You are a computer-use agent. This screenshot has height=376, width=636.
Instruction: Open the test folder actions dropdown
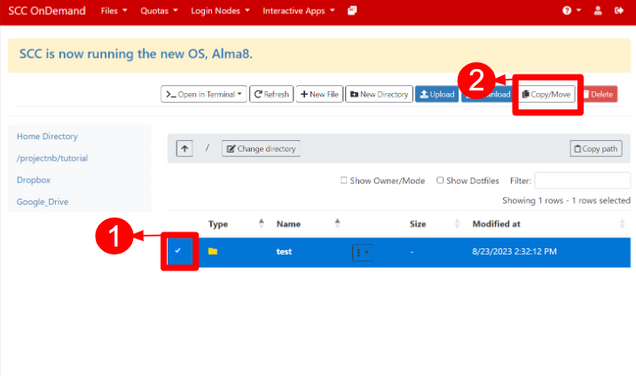[362, 253]
